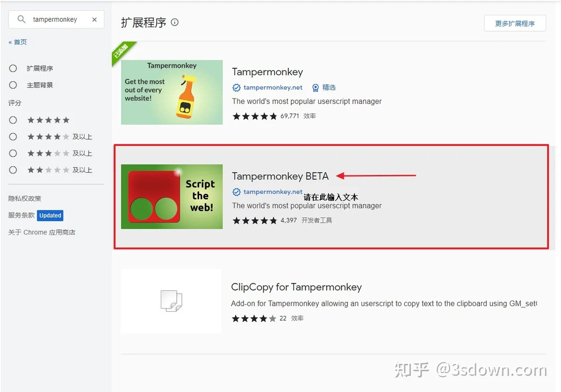Screen dimensions: 561x392
Task: Select the 主题背景 radio filter
Action: (x=13, y=85)
